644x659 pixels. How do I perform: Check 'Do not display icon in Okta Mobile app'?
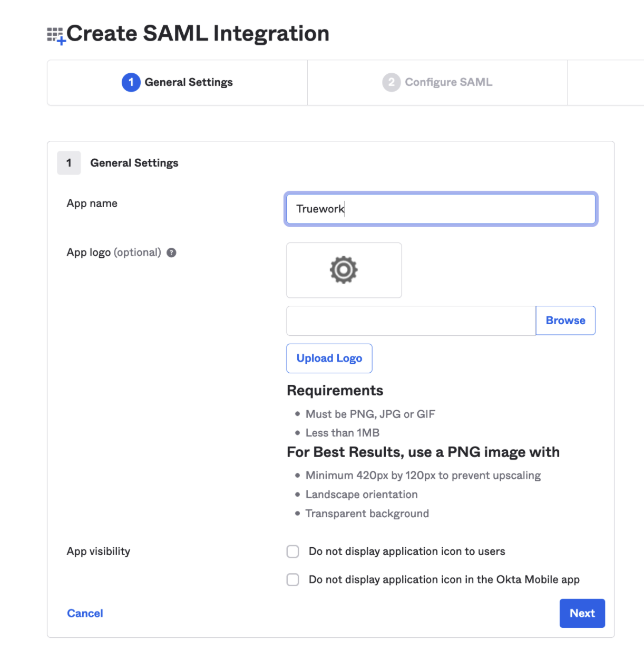click(293, 579)
